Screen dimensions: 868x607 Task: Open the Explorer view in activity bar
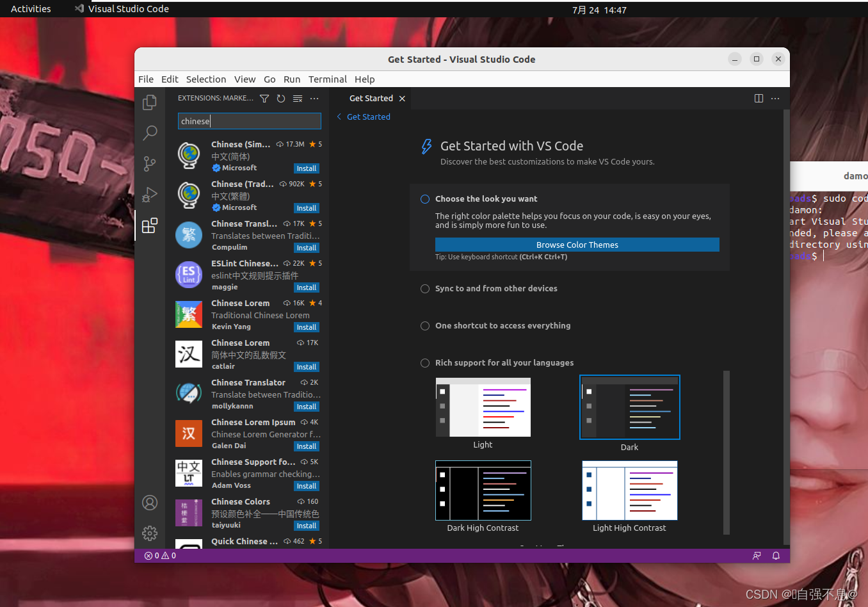(150, 102)
